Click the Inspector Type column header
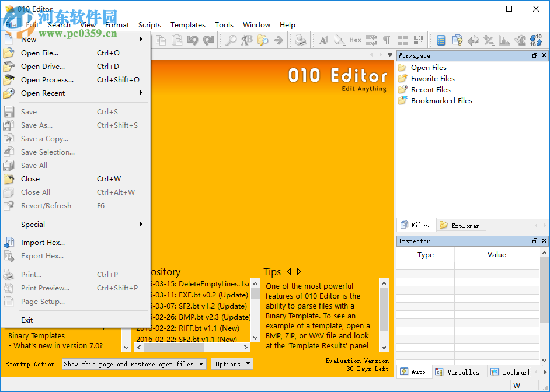The image size is (550, 392). click(x=426, y=255)
